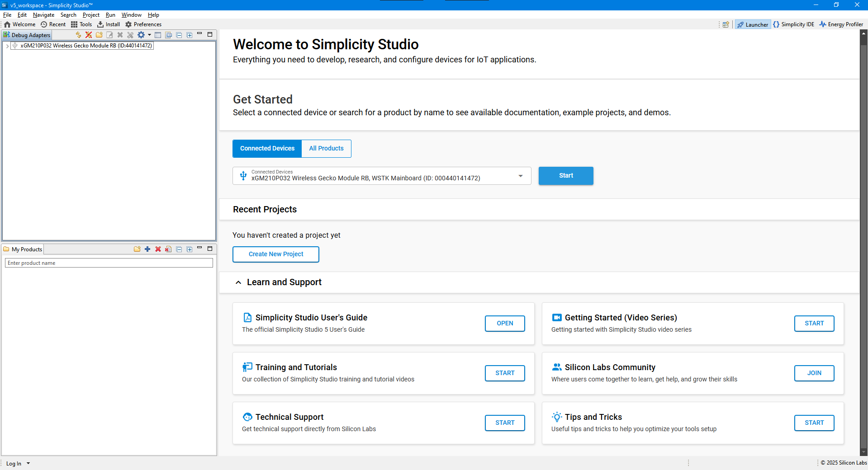This screenshot has height=470, width=868.
Task: Select xGM210P032 Wireless Gecko Module RB row
Action: 82,46
